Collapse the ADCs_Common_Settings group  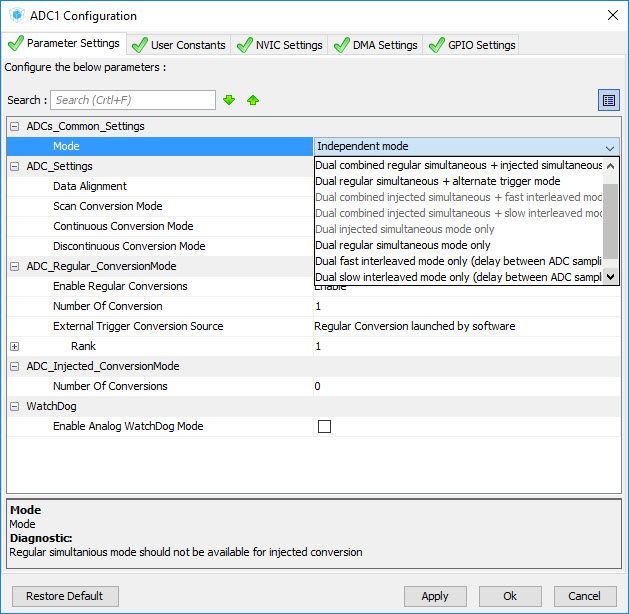pyautogui.click(x=14, y=126)
